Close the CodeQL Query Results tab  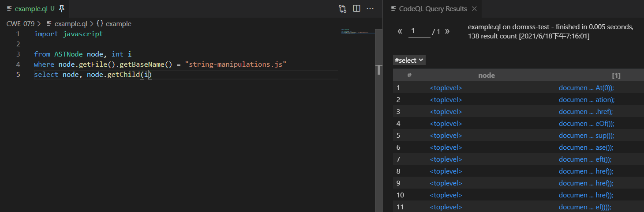pos(475,8)
